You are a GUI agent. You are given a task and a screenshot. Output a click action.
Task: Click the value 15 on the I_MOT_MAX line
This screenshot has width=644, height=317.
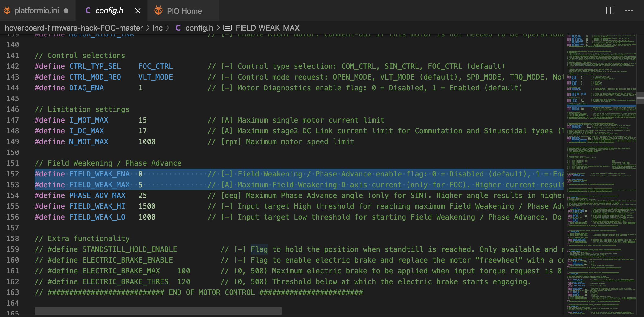(143, 120)
